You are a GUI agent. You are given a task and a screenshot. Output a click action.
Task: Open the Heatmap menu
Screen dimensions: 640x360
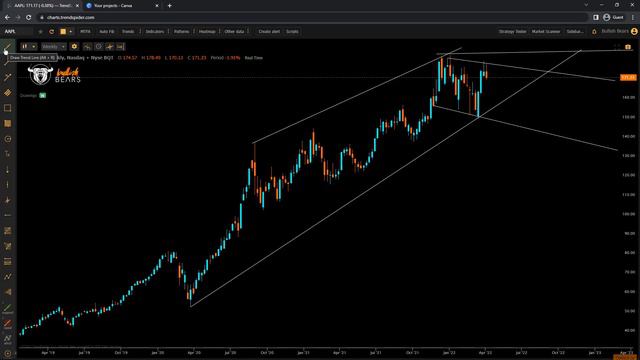coord(207,31)
